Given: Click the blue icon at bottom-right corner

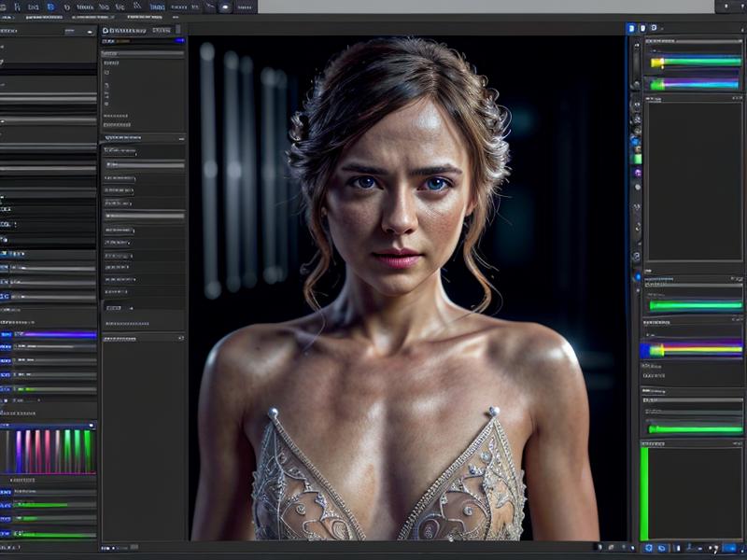Looking at the screenshot, I should (x=729, y=548).
